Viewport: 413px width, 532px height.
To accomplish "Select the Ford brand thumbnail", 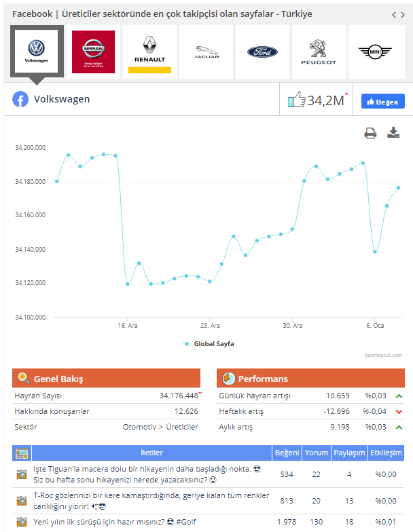I will point(262,52).
